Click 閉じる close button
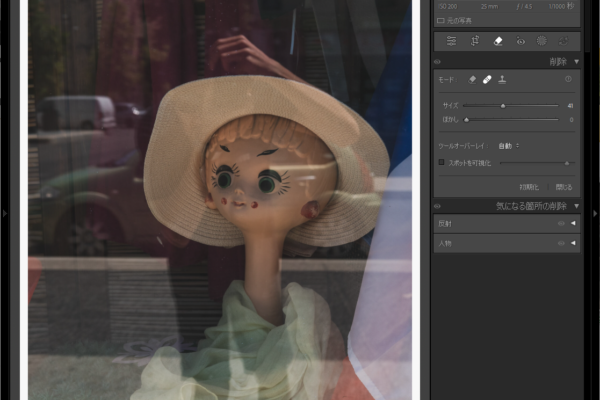Screen dimensions: 600x400 [564, 187]
